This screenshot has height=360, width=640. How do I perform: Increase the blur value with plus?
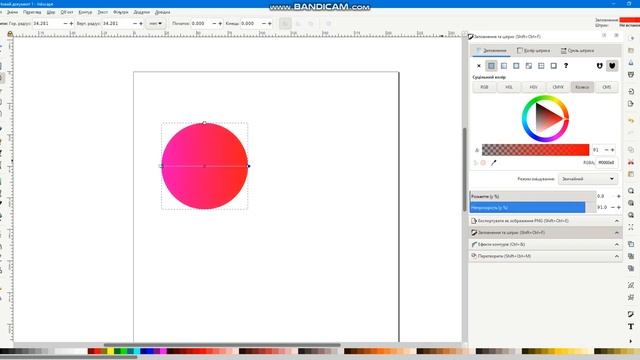619,196
